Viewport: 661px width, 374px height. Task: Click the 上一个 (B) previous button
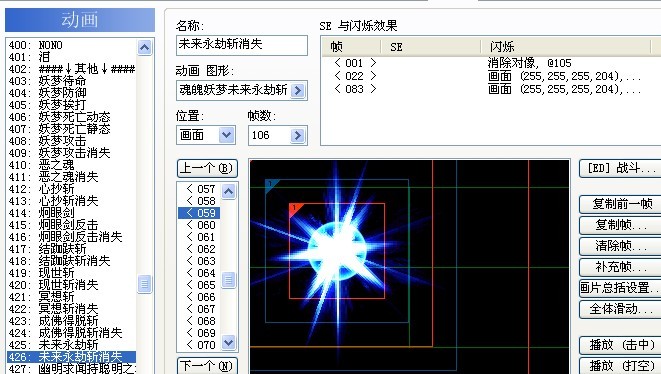(x=207, y=169)
